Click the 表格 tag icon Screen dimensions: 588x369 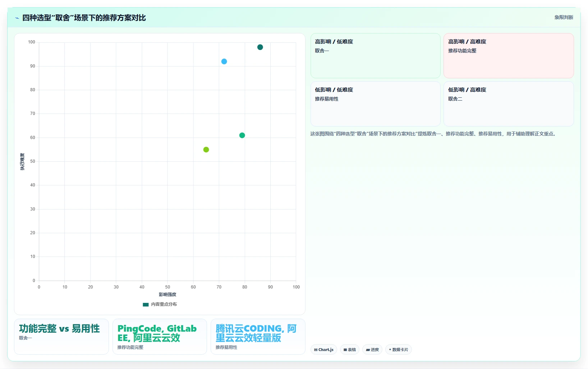click(x=345, y=350)
